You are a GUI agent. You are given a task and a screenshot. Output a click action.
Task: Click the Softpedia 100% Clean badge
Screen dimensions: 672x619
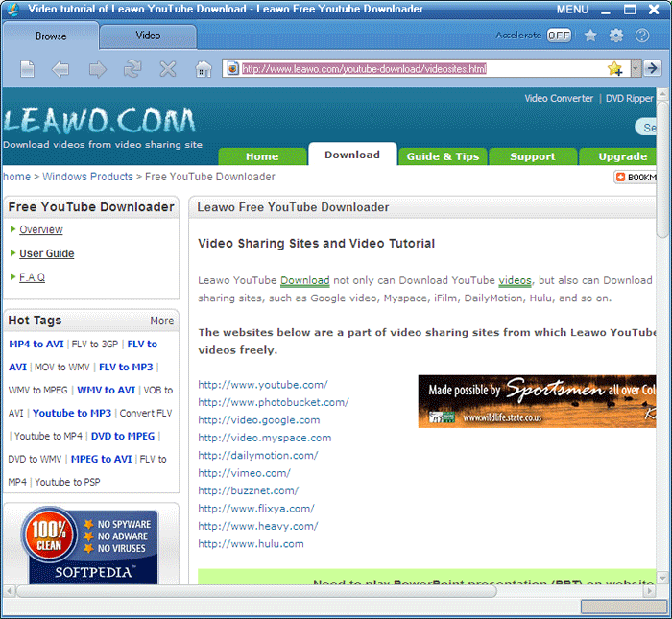tap(90, 545)
